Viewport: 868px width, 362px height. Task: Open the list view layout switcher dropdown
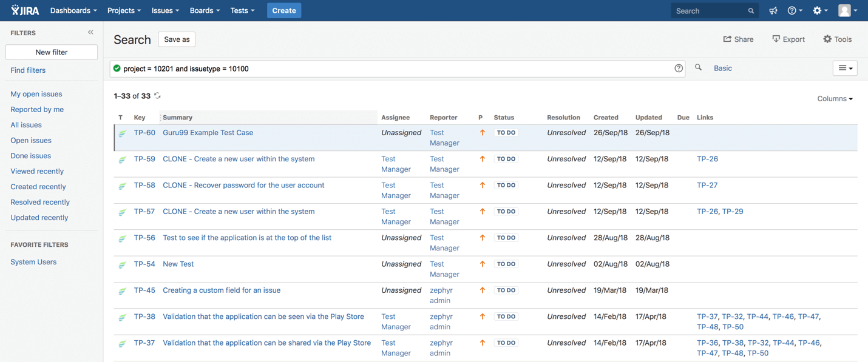pyautogui.click(x=845, y=69)
